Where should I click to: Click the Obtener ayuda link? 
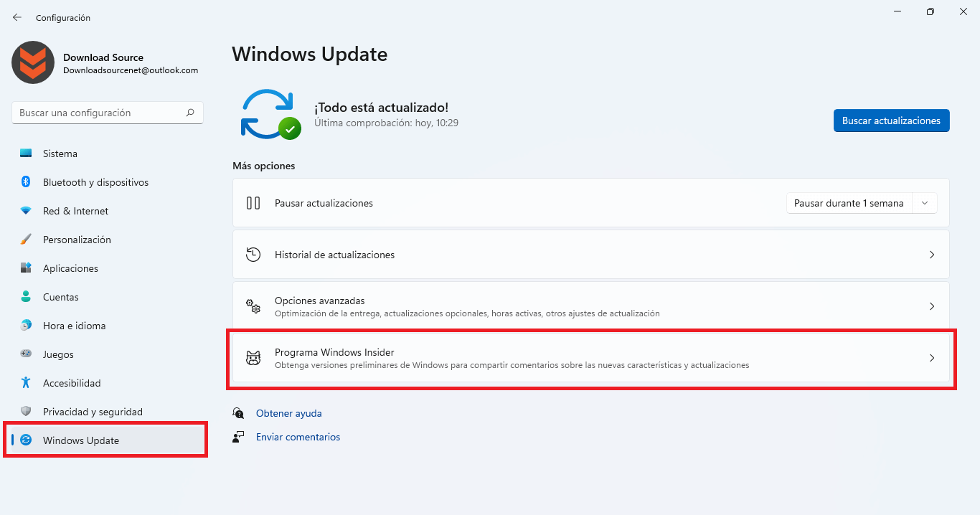[x=289, y=413]
